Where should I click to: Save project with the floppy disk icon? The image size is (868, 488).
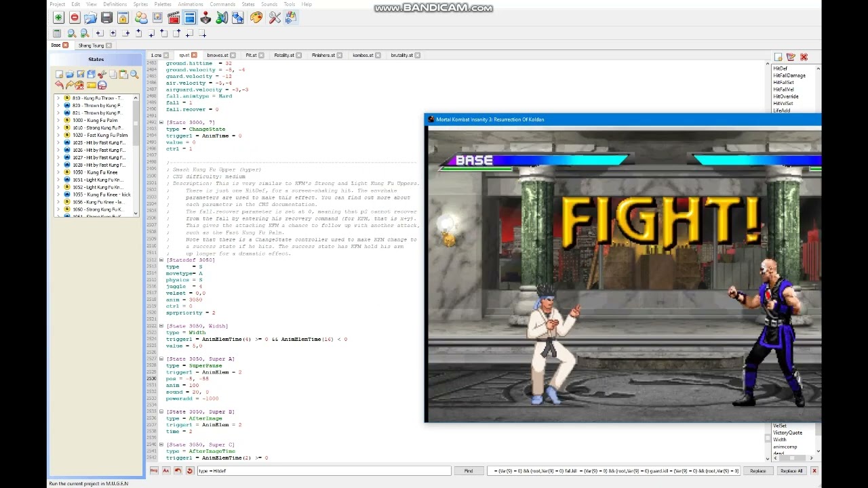point(106,18)
